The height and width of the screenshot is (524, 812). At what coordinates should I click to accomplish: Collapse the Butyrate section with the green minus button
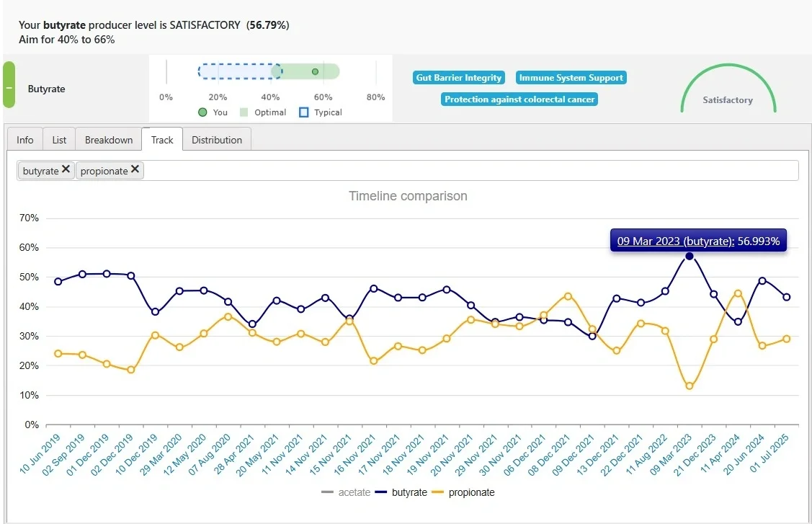point(9,86)
